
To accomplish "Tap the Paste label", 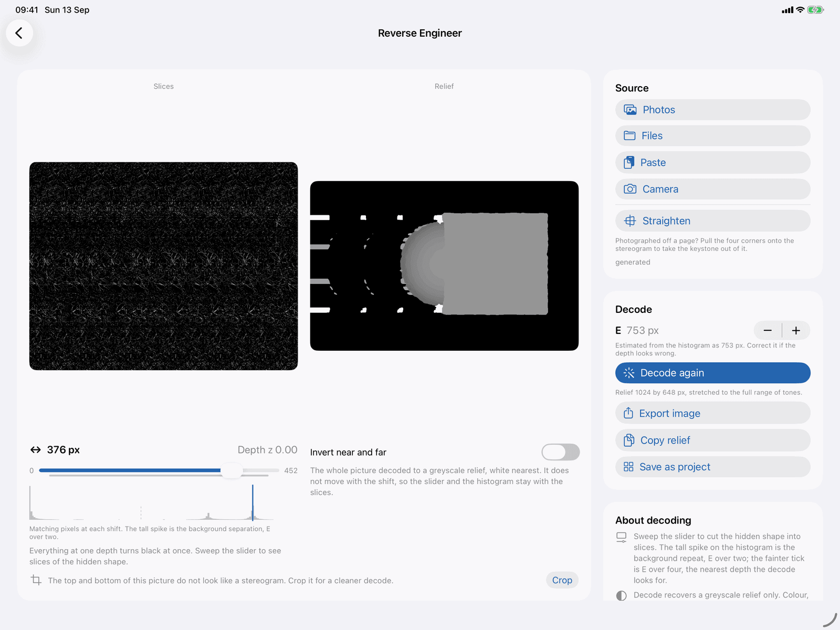I will pyautogui.click(x=653, y=163).
